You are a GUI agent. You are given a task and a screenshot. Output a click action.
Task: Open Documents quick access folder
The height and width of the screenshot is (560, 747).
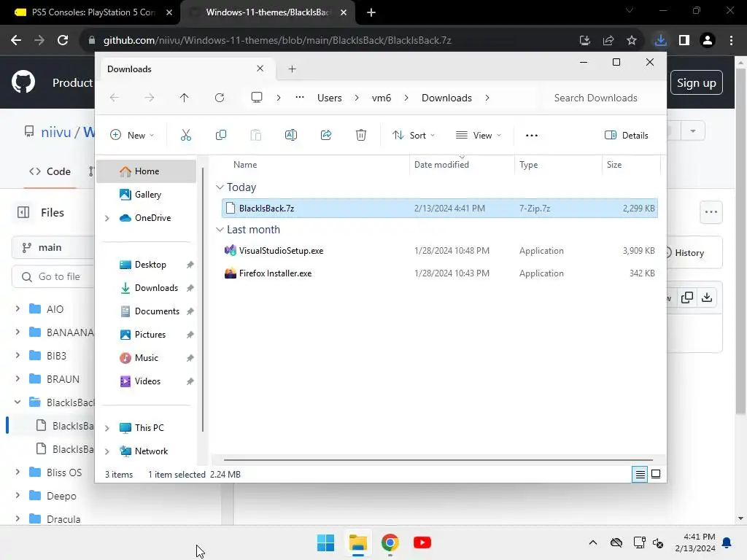pos(158,311)
